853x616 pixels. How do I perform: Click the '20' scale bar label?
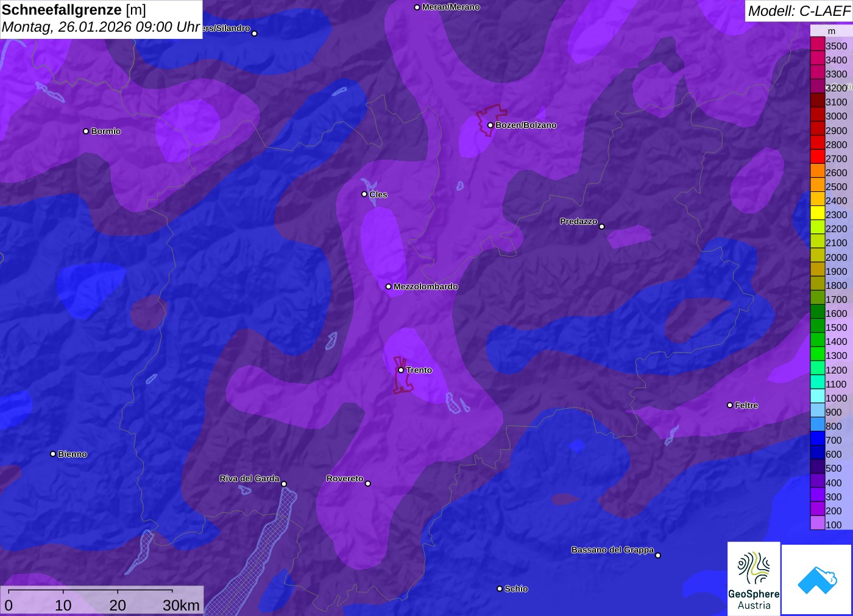tap(118, 605)
